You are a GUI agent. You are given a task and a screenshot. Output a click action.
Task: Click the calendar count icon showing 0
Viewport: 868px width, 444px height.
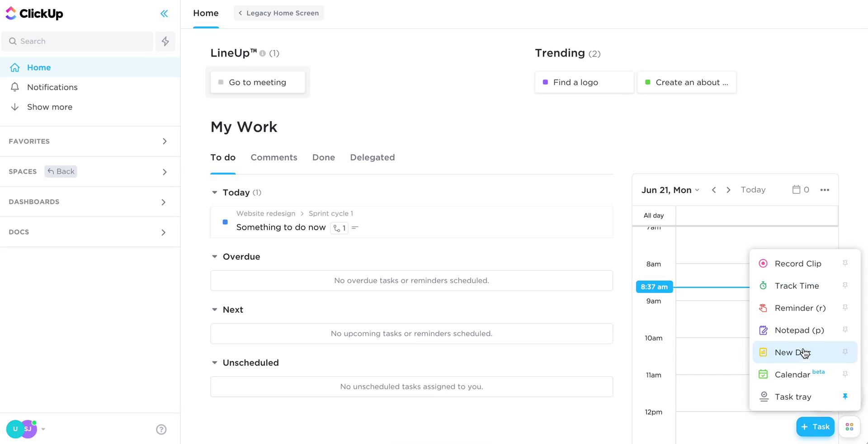point(801,190)
